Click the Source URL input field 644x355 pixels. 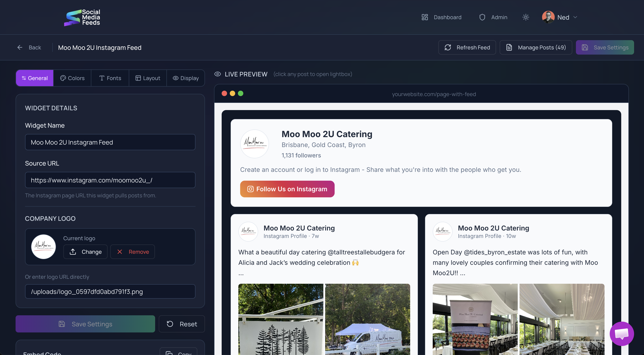pyautogui.click(x=110, y=180)
